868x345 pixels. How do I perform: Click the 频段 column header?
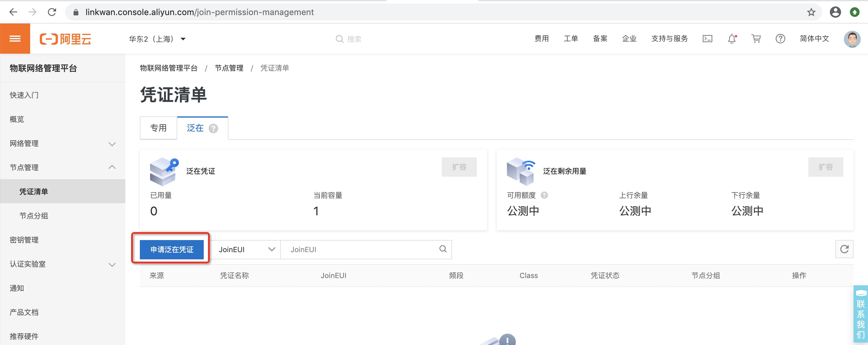tap(456, 275)
